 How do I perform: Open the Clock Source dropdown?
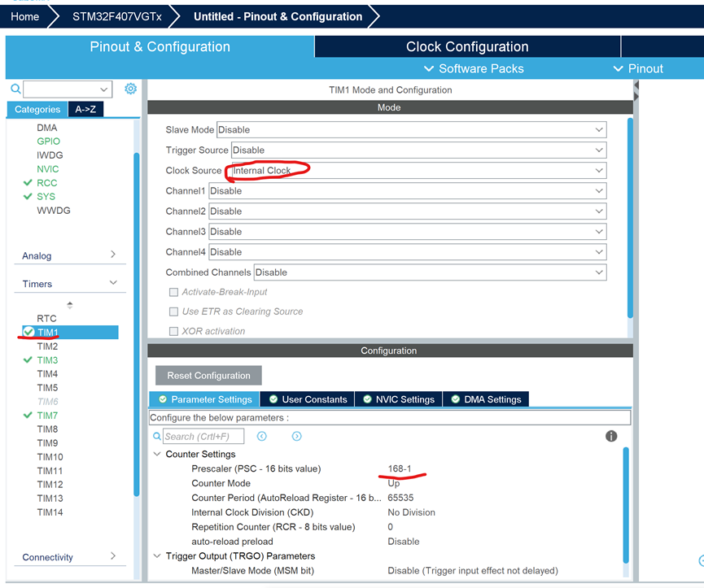[x=419, y=171]
